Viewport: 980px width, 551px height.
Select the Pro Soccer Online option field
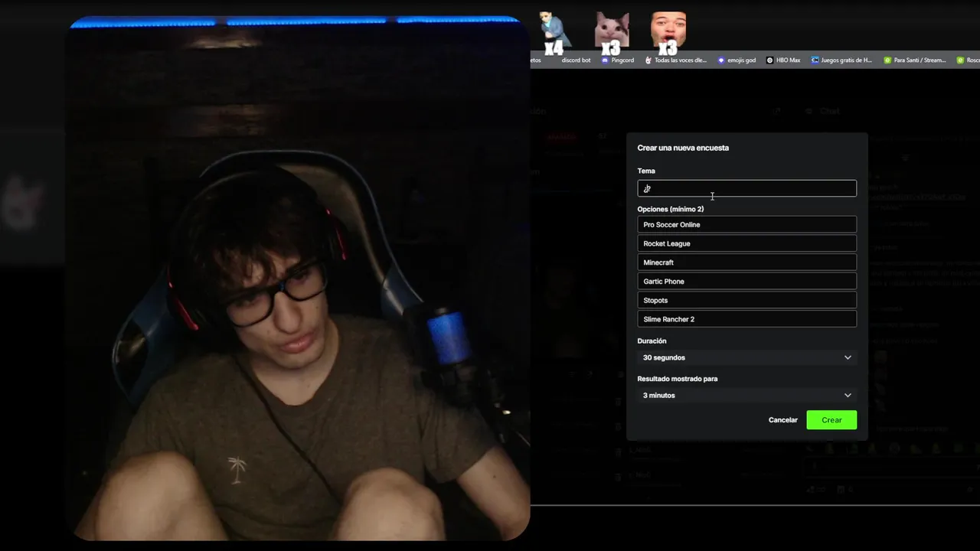(x=746, y=224)
